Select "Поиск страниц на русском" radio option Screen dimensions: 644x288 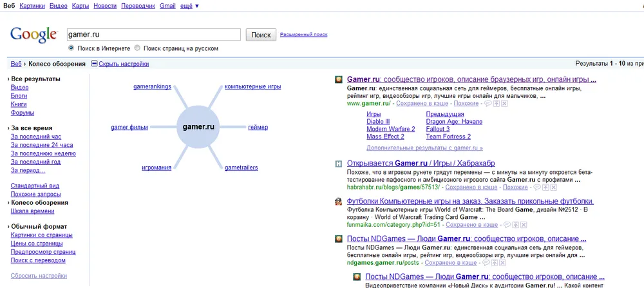[x=138, y=48]
